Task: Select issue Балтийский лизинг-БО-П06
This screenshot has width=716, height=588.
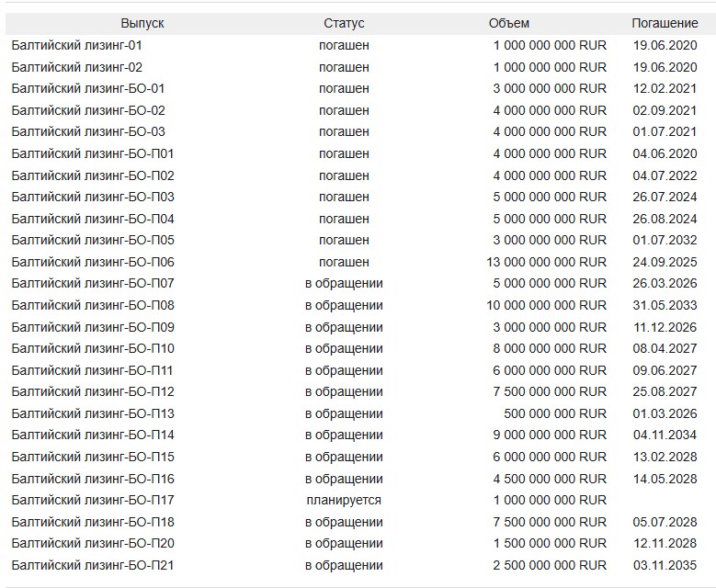Action: (93, 262)
